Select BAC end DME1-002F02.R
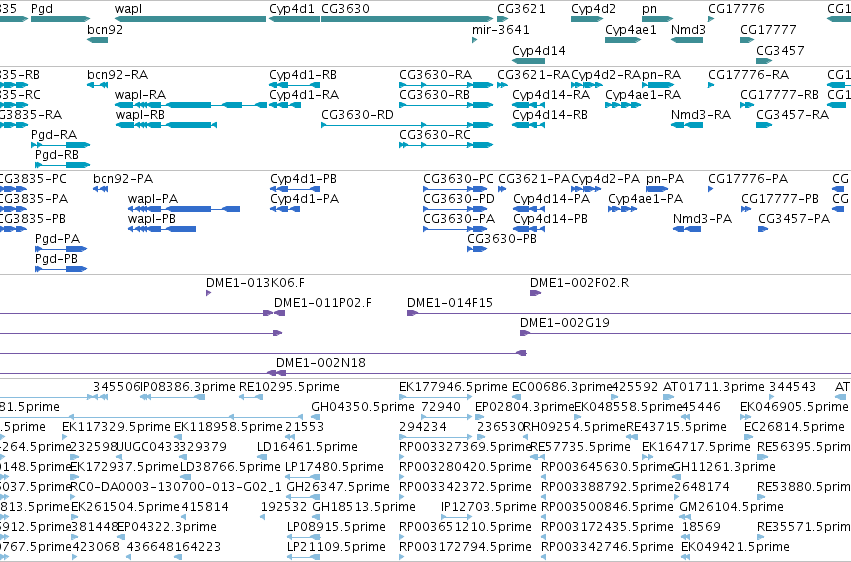This screenshot has height=562, width=851. pyautogui.click(x=580, y=283)
